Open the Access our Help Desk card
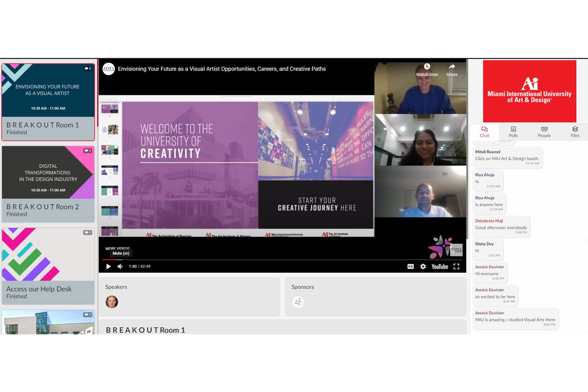Image resolution: width=588 pixels, height=392 pixels. pos(48,266)
